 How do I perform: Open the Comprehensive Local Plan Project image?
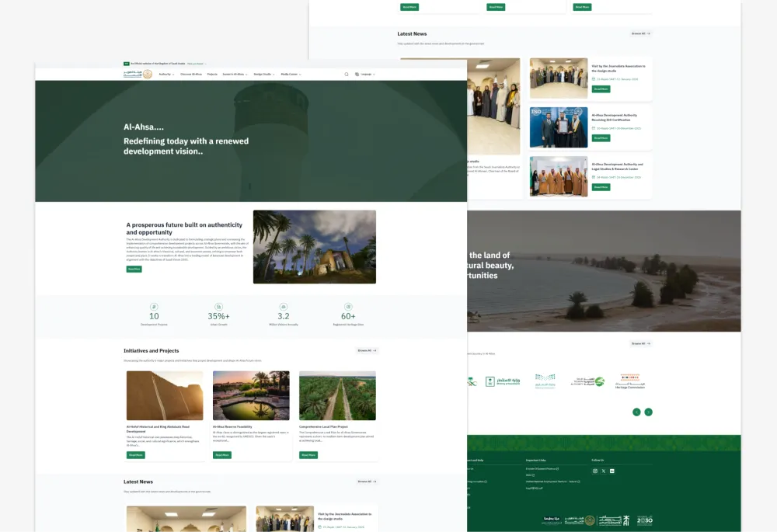[x=337, y=396]
